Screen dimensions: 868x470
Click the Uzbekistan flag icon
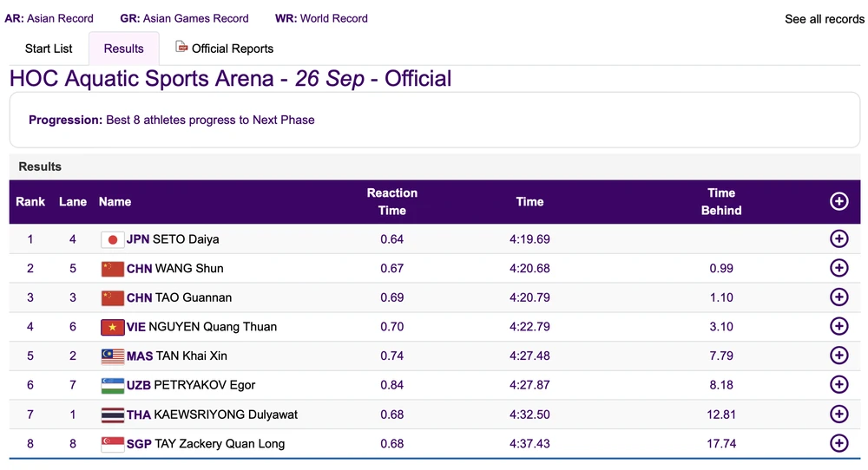113,385
